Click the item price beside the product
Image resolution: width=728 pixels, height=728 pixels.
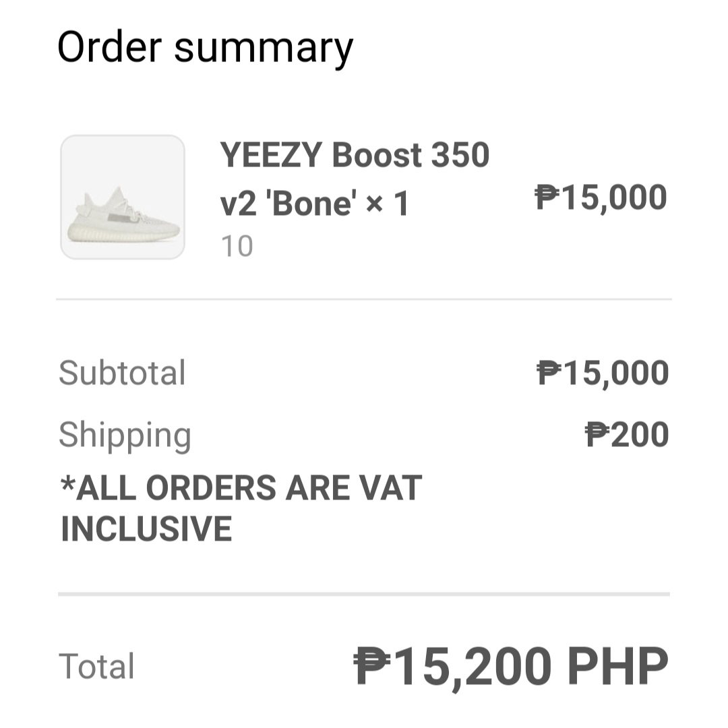point(601,198)
